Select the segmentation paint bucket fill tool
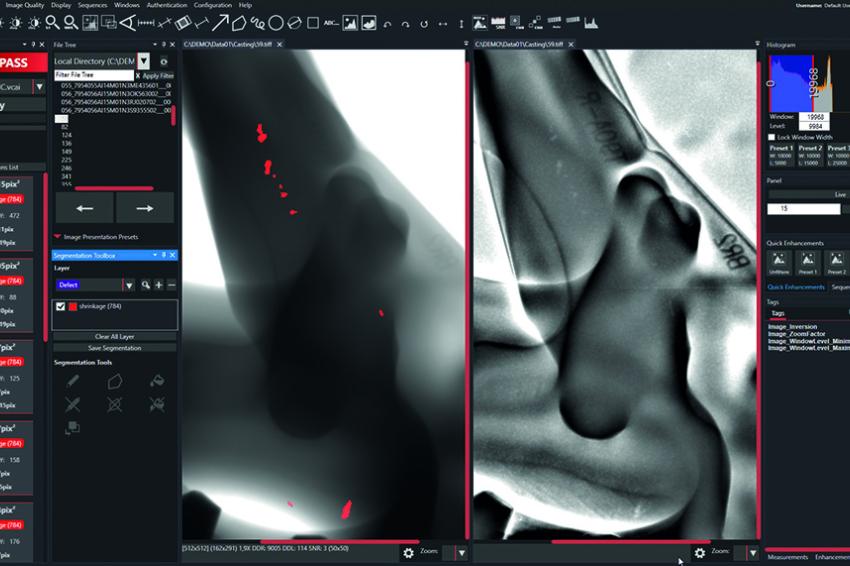 pos(157,381)
